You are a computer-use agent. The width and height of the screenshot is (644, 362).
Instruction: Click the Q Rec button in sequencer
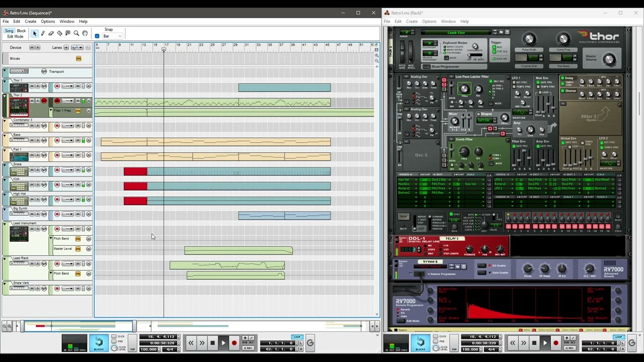(x=248, y=348)
